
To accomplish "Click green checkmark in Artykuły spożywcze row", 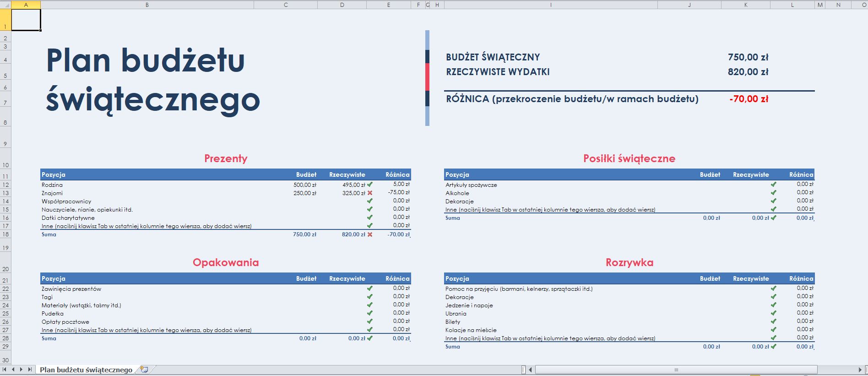I will coord(774,184).
